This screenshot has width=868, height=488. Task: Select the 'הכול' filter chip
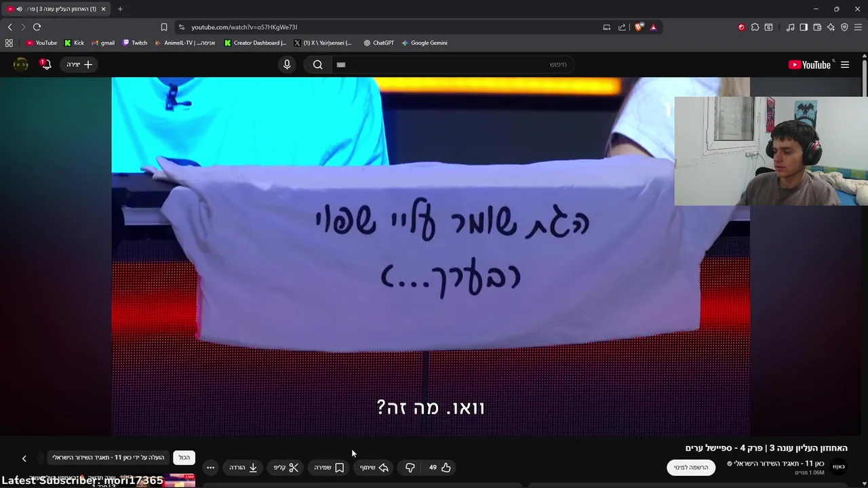tap(184, 457)
